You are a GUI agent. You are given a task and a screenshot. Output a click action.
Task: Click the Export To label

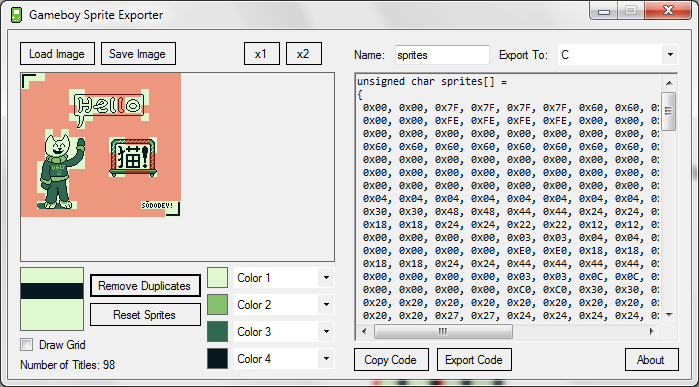(523, 55)
